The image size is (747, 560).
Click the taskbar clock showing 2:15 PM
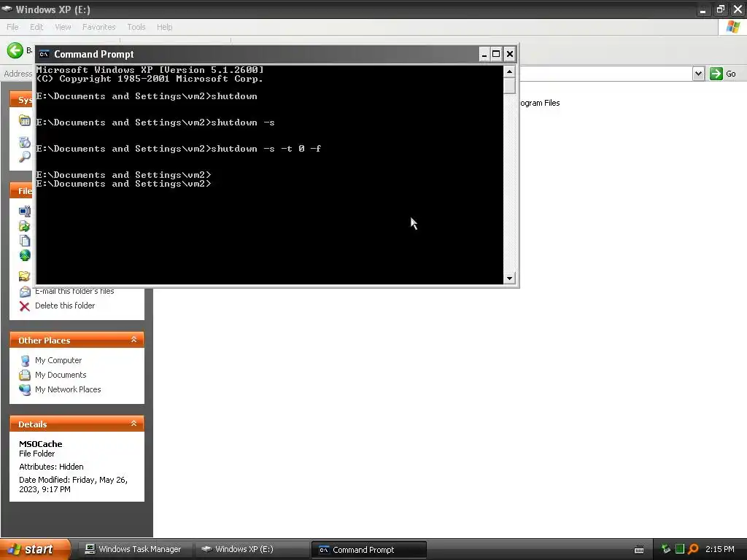[x=720, y=550]
